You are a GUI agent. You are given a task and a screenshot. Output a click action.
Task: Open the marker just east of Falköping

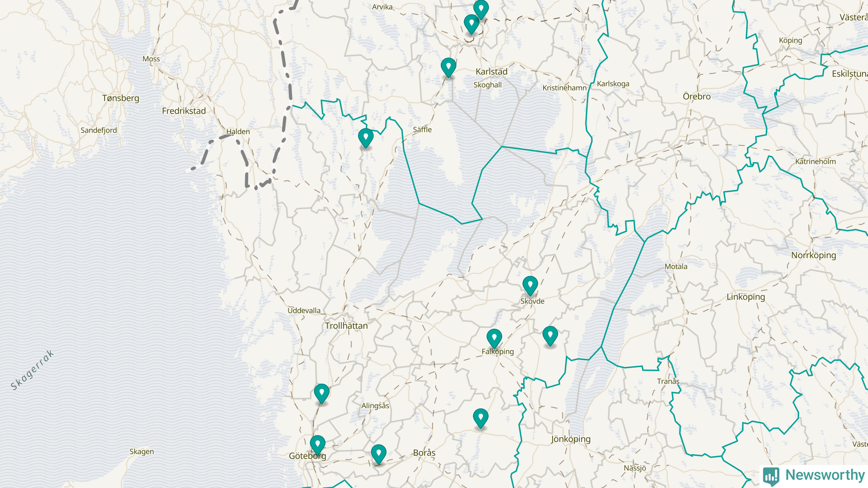pyautogui.click(x=550, y=336)
